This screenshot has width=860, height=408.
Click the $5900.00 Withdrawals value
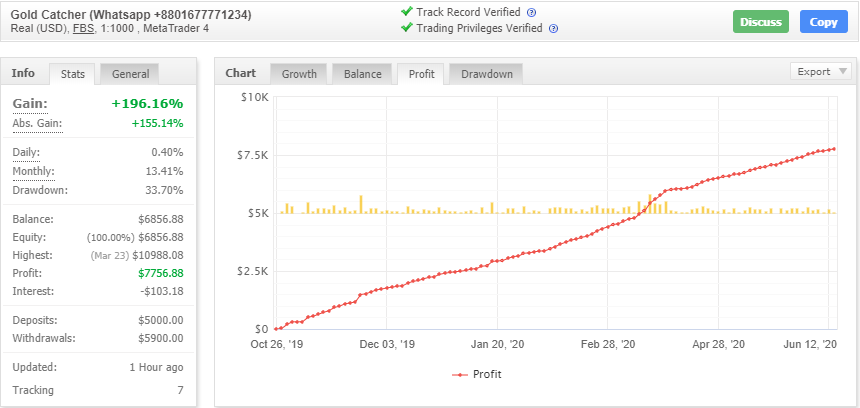(161, 338)
